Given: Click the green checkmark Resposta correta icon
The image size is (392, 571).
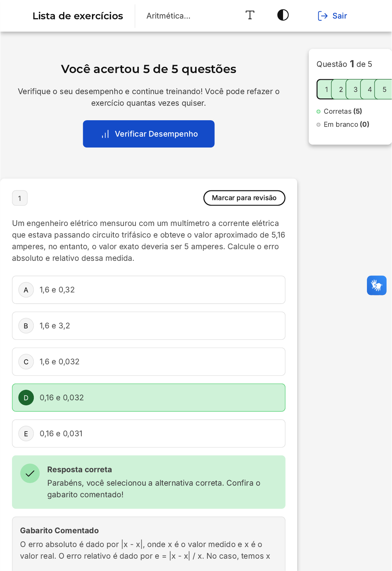Looking at the screenshot, I should (30, 473).
